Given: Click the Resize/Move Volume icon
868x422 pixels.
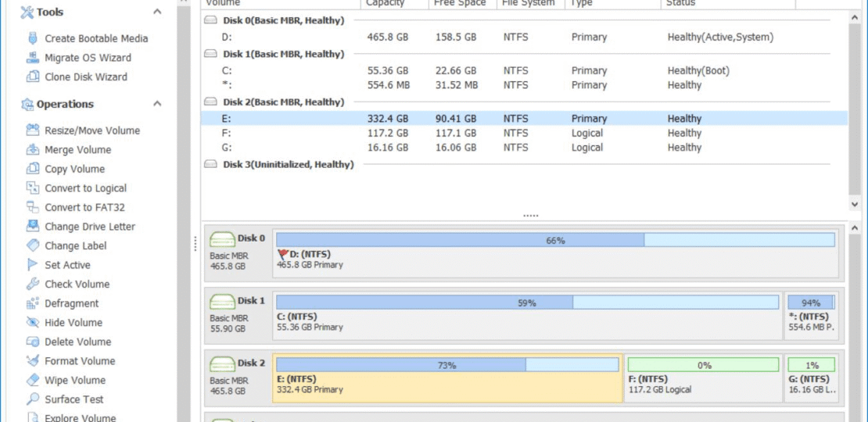Looking at the screenshot, I should (x=33, y=131).
